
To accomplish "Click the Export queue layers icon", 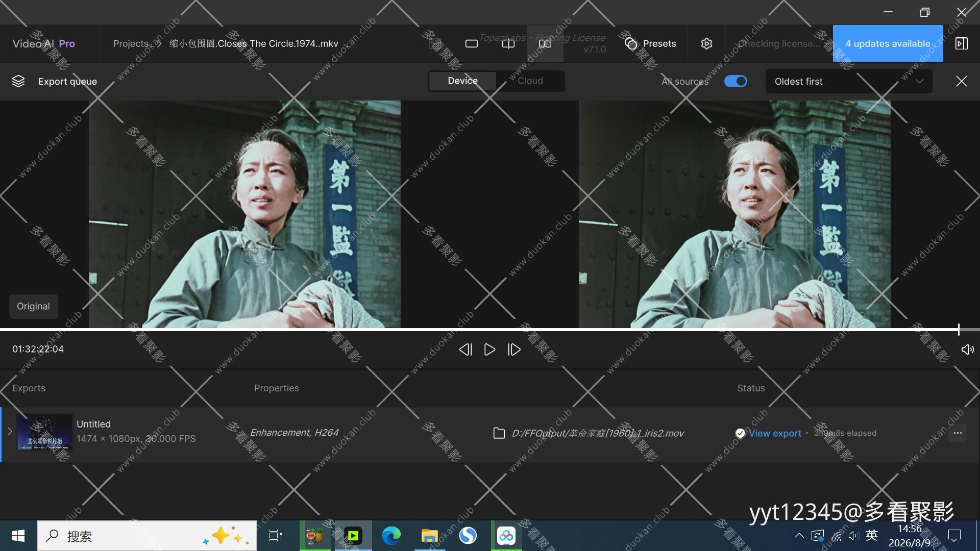I will [18, 81].
